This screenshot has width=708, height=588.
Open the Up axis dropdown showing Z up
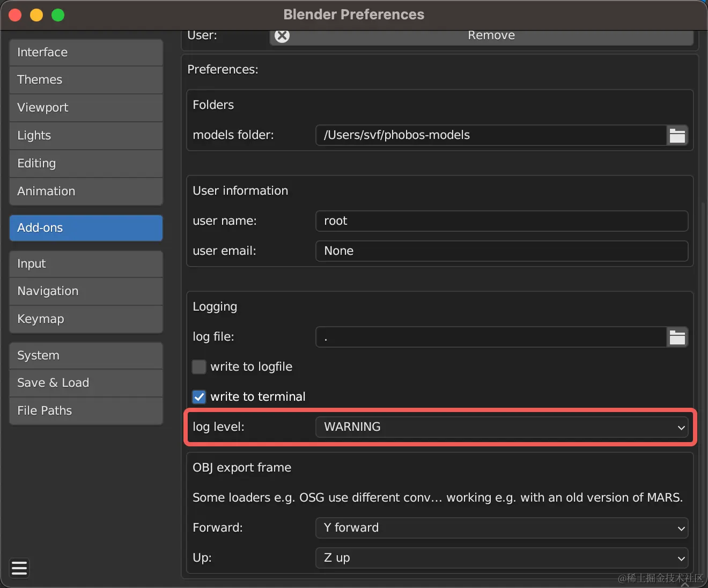click(501, 558)
